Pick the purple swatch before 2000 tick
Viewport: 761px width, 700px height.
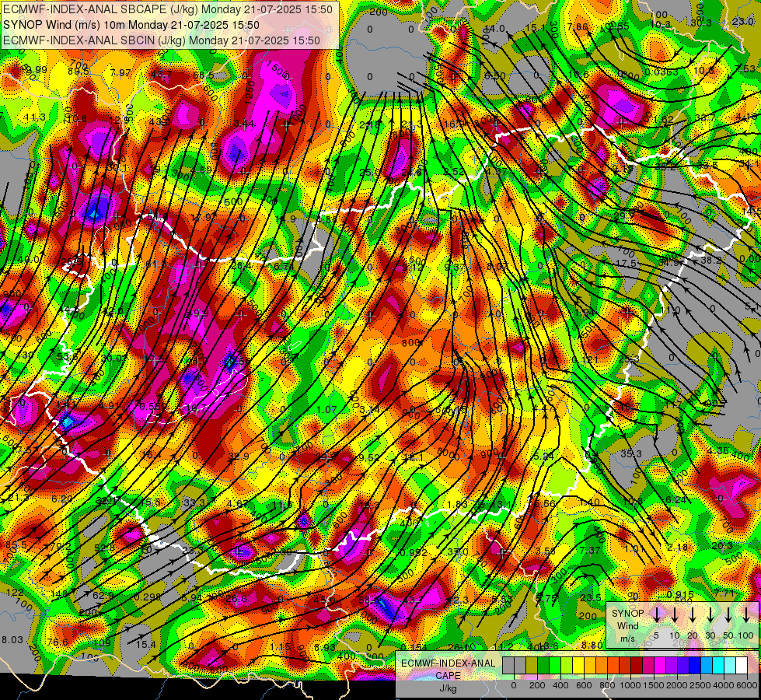671,666
